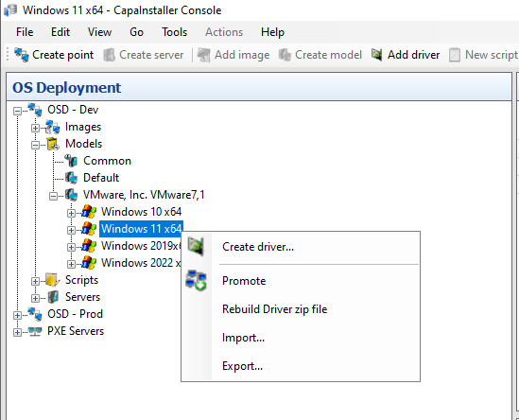Screen dimensions: 519x420
Task: Expand the PXE Servers tree node
Action: 17,332
